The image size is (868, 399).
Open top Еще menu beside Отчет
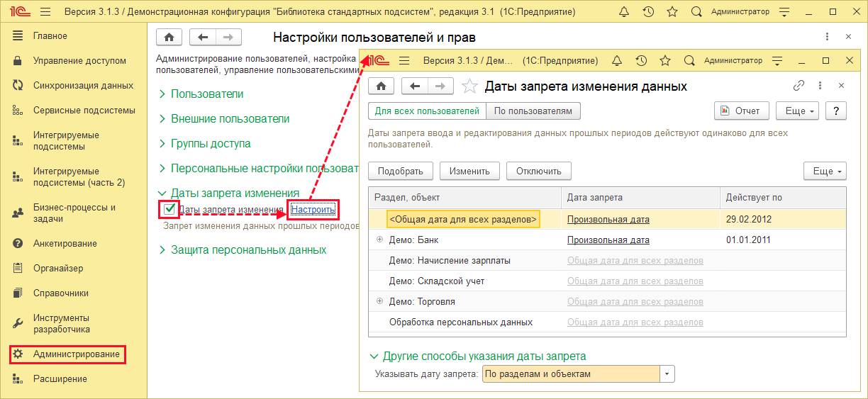tap(797, 111)
